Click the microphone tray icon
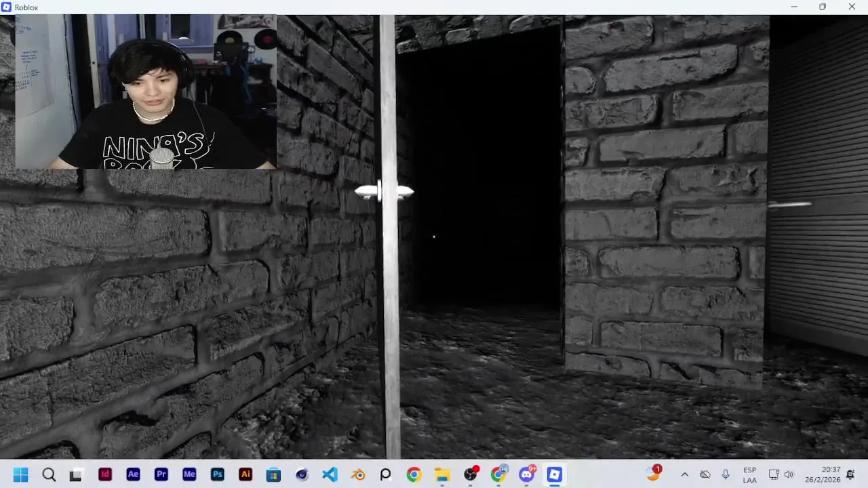 (726, 474)
